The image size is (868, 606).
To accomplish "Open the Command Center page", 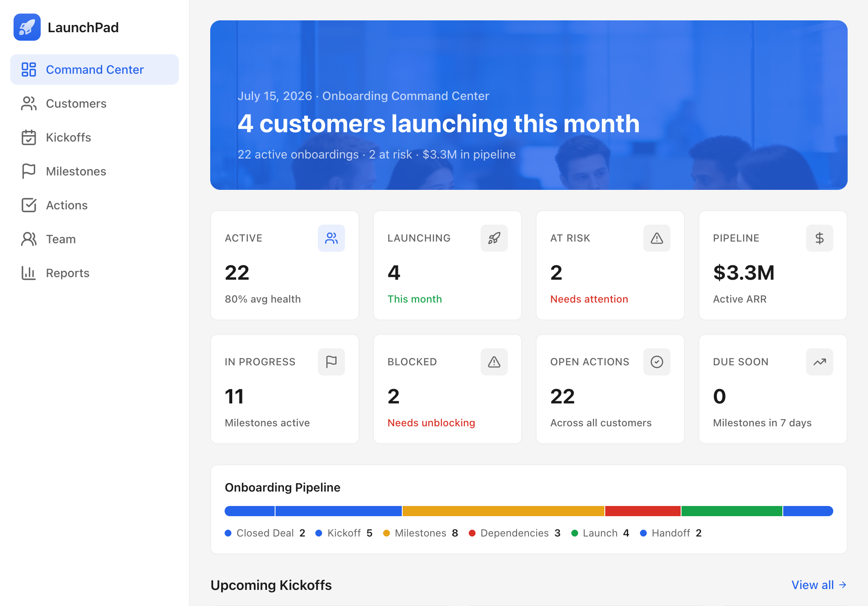I will click(95, 69).
